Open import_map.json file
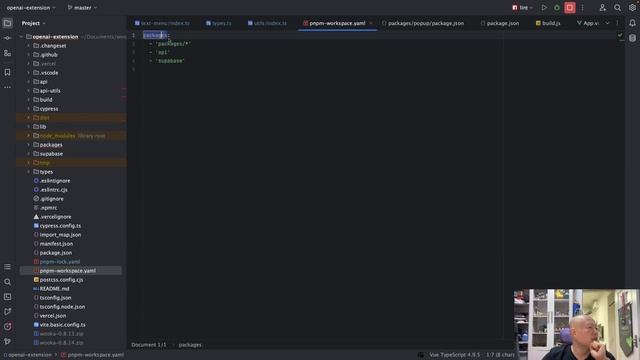The image size is (640, 360). (x=60, y=235)
